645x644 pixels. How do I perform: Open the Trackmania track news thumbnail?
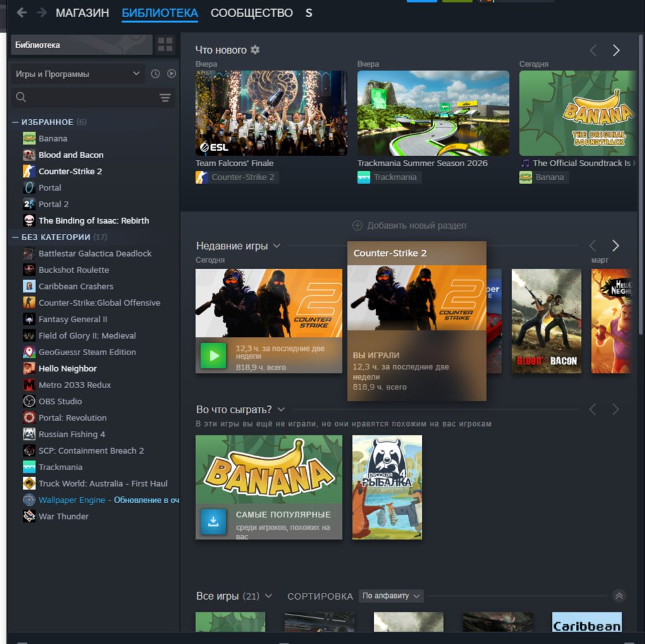(433, 113)
